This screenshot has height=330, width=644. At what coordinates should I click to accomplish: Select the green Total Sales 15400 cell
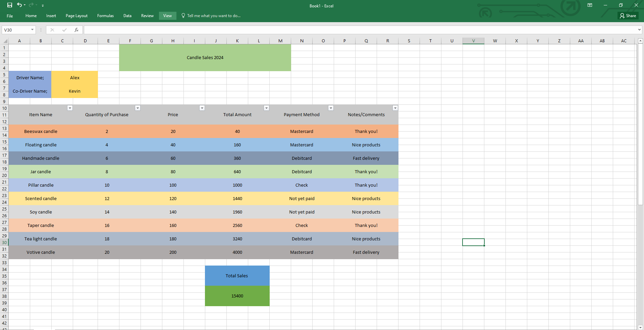(x=237, y=296)
